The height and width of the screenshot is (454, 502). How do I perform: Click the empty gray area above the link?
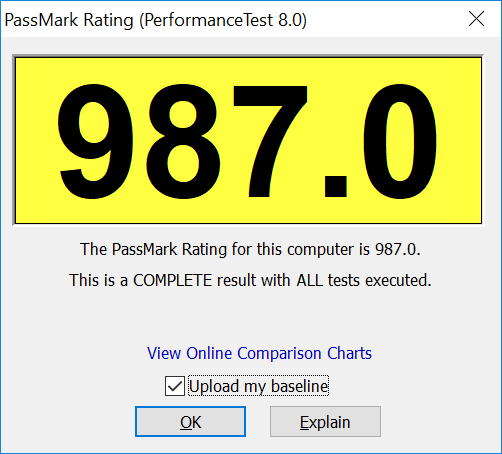point(250,317)
